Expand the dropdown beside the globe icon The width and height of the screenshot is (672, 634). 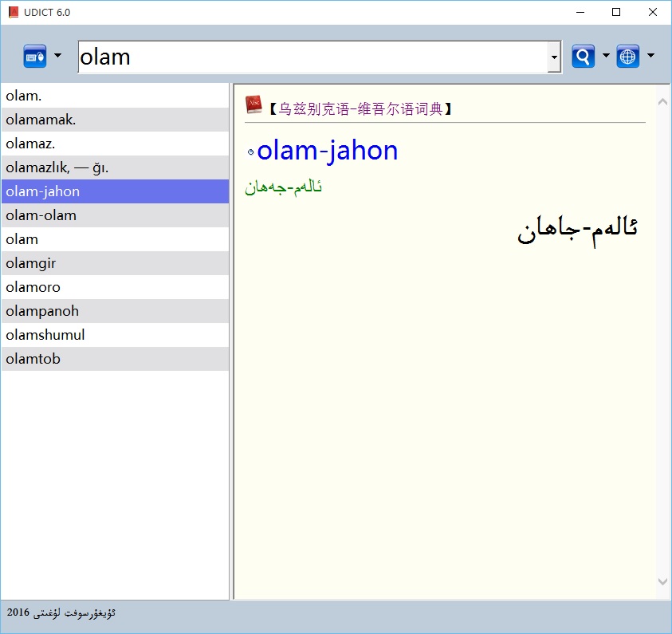pyautogui.click(x=650, y=56)
